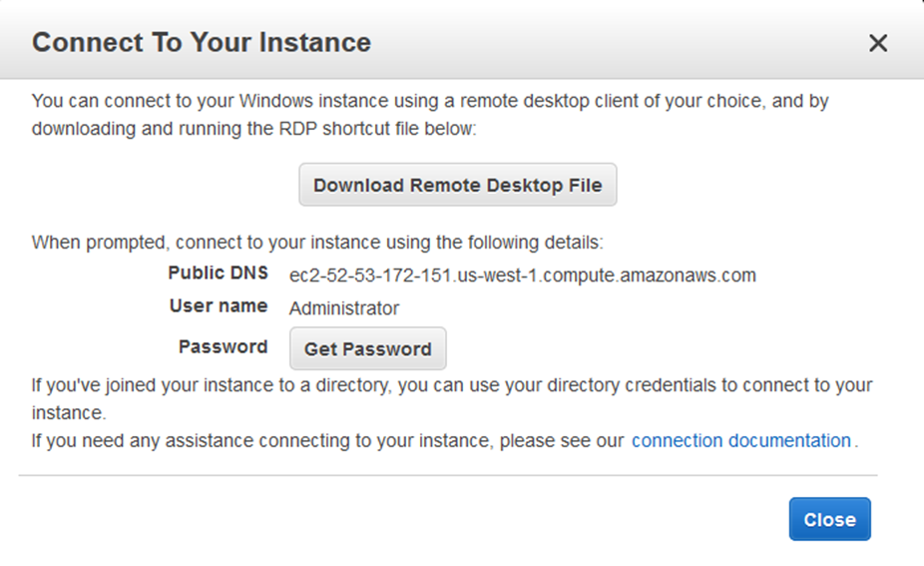
Task: Click the Password label
Action: 223,347
